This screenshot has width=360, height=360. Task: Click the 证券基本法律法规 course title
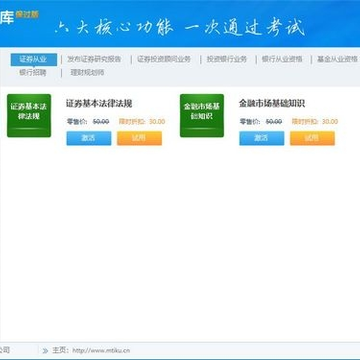[x=99, y=103]
